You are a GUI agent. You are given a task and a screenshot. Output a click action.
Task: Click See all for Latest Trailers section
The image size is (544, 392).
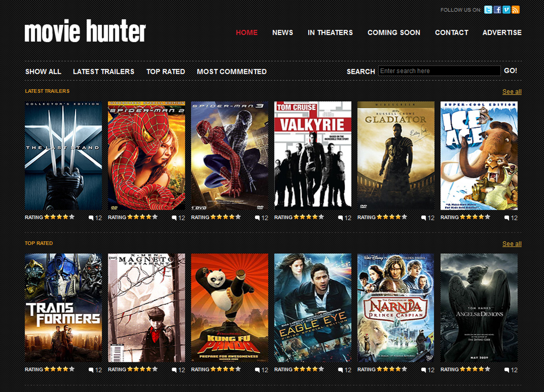(512, 91)
